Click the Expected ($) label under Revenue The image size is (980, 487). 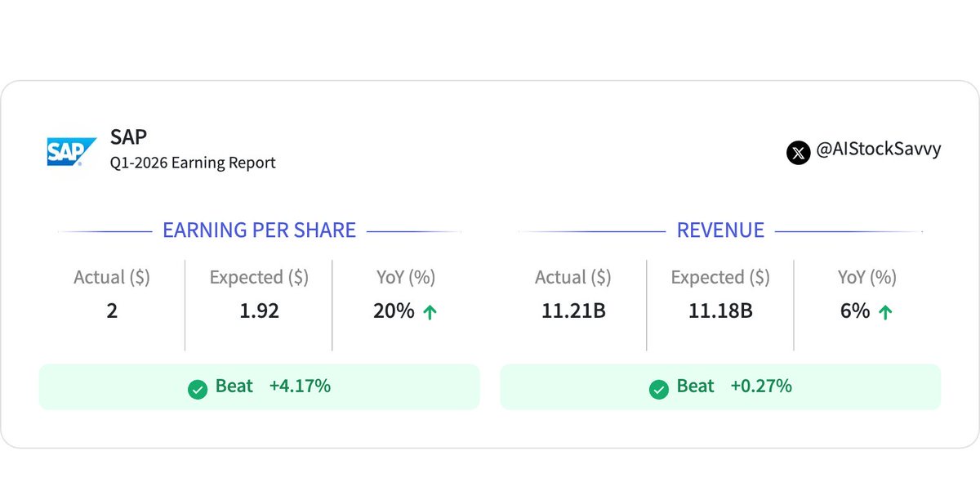pos(720,278)
